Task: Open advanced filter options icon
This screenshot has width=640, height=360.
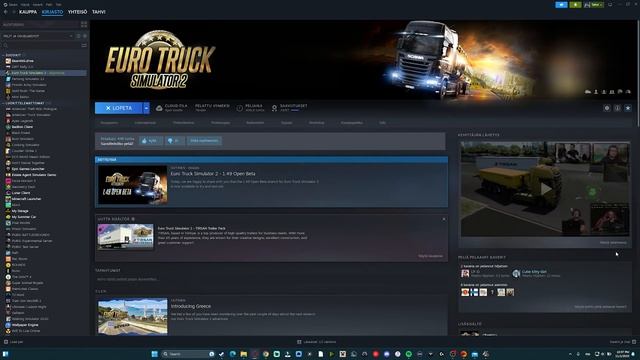Action: click(84, 45)
